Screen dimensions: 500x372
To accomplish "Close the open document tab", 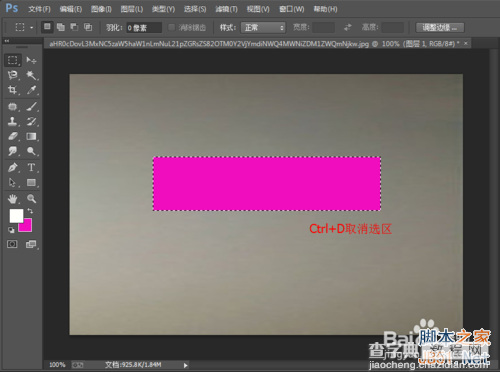I will coord(466,43).
